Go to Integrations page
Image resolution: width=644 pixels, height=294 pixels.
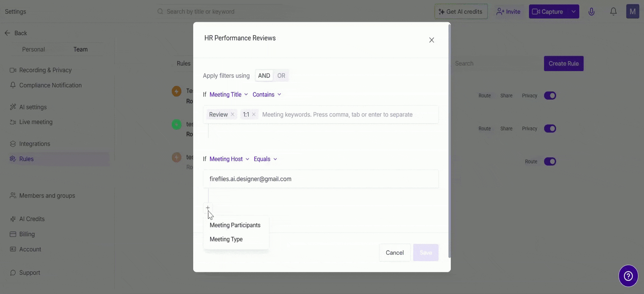point(30,144)
